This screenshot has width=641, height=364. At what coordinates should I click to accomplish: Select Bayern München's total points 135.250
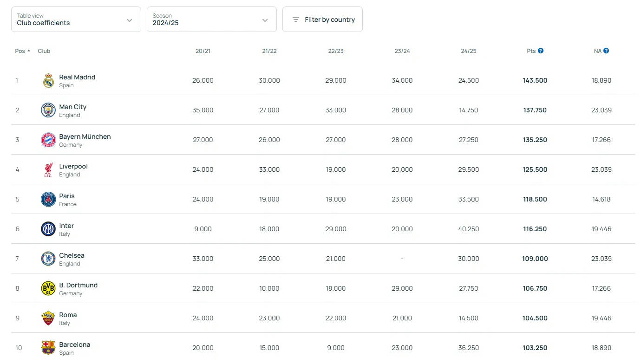pyautogui.click(x=535, y=140)
